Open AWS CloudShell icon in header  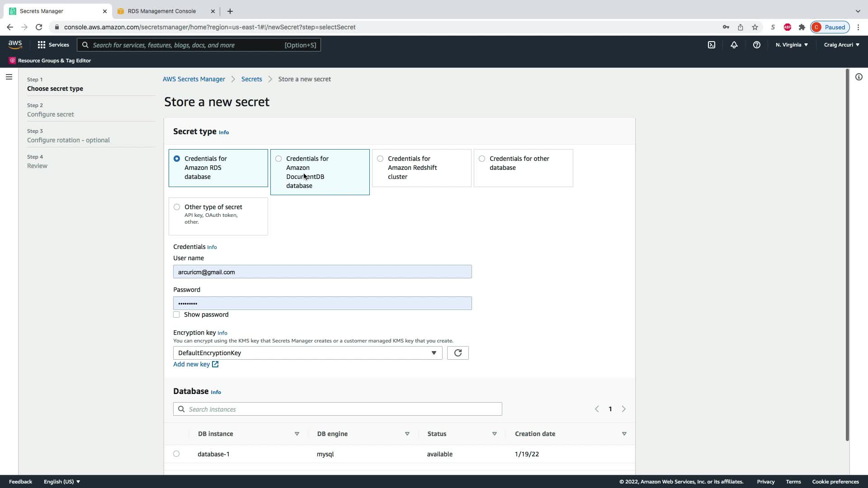pyautogui.click(x=712, y=45)
